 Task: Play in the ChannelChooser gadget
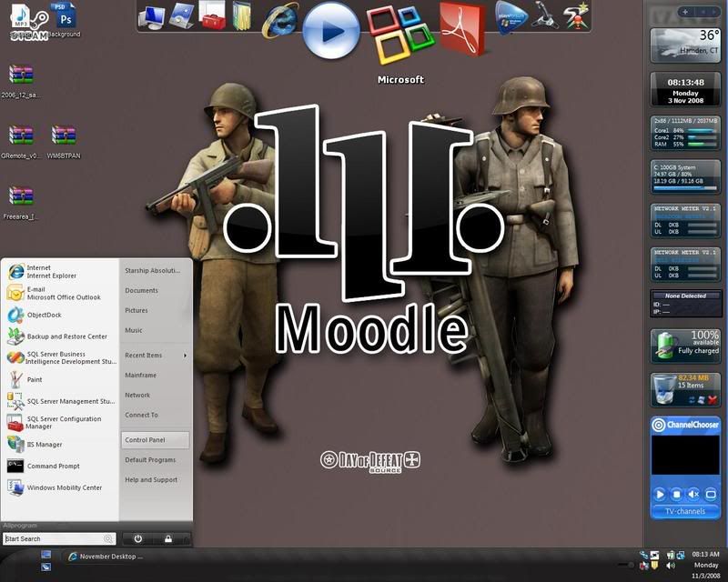pyautogui.click(x=659, y=495)
